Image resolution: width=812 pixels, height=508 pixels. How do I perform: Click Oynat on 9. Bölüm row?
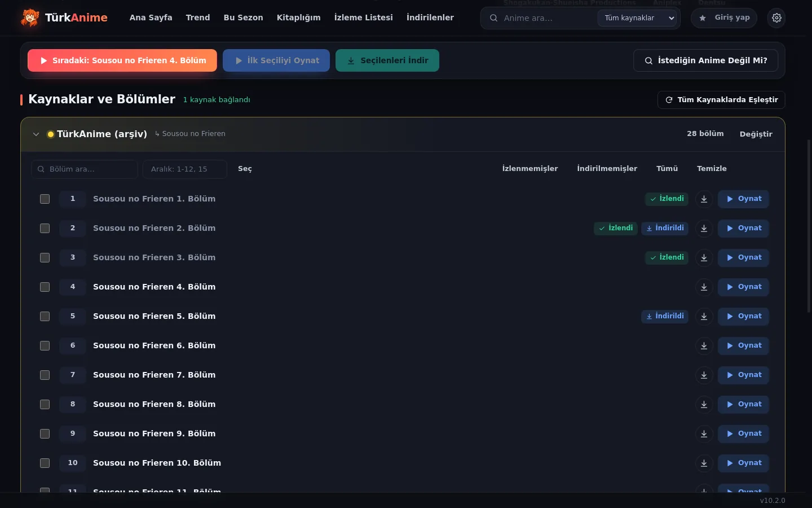pyautogui.click(x=743, y=433)
